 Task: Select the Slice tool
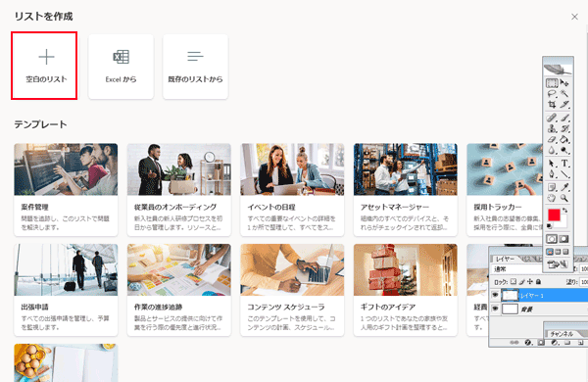[564, 104]
